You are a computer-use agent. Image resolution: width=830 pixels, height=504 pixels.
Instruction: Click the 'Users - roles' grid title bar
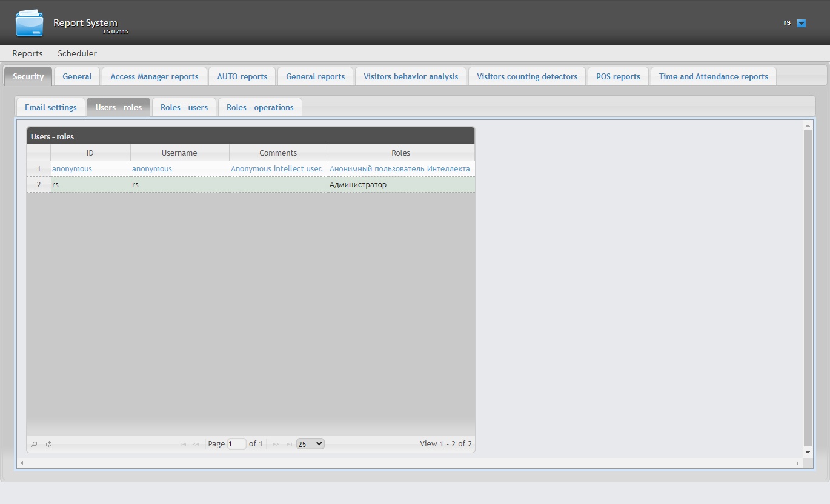tap(251, 136)
